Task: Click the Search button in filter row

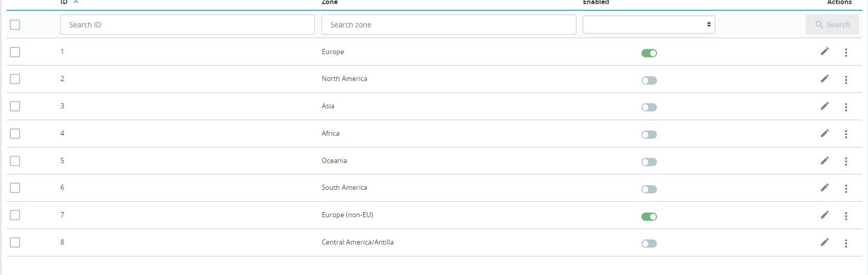Action: pyautogui.click(x=832, y=24)
